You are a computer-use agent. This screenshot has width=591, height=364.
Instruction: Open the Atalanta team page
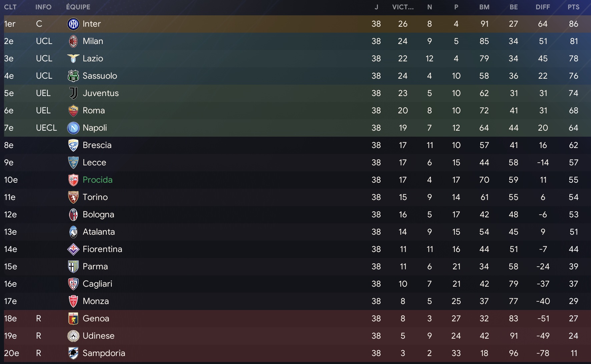click(x=99, y=232)
